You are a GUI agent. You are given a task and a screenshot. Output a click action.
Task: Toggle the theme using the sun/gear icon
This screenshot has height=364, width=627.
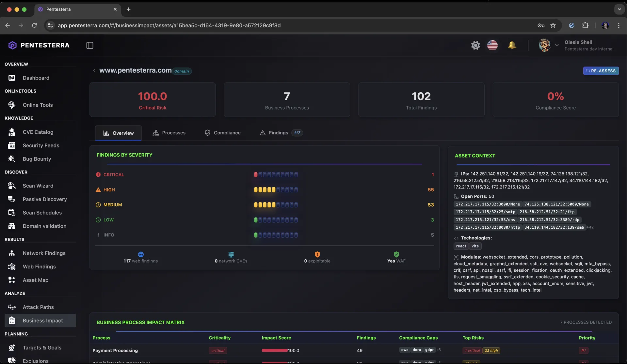pos(475,45)
